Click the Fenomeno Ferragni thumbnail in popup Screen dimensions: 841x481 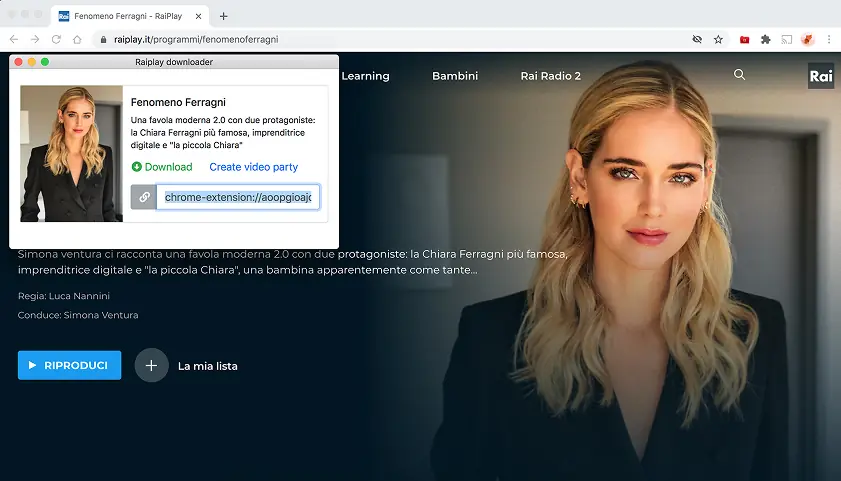pyautogui.click(x=71, y=153)
